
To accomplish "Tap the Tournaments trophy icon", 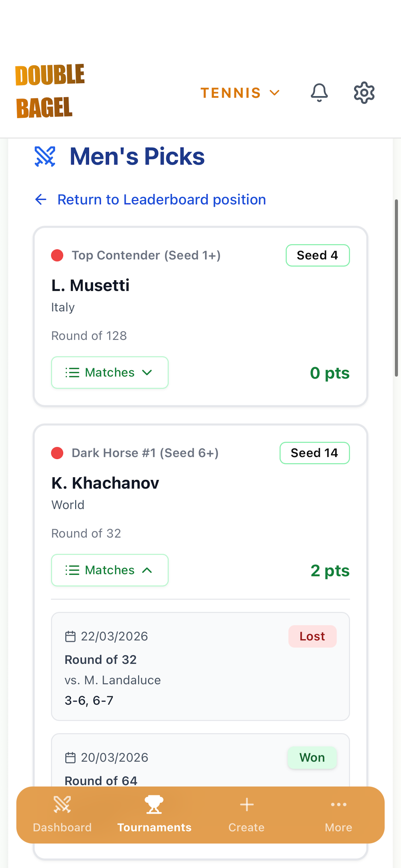I will (x=154, y=805).
